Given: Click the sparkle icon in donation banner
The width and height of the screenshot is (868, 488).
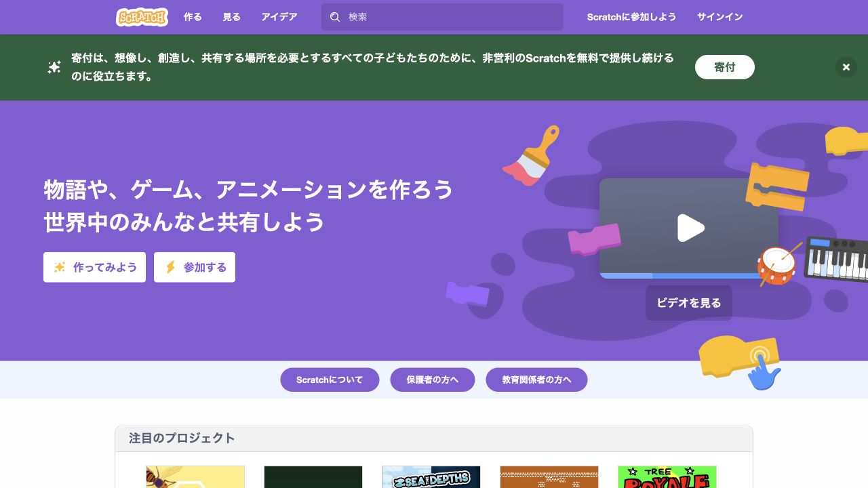Looking at the screenshot, I should (x=54, y=67).
